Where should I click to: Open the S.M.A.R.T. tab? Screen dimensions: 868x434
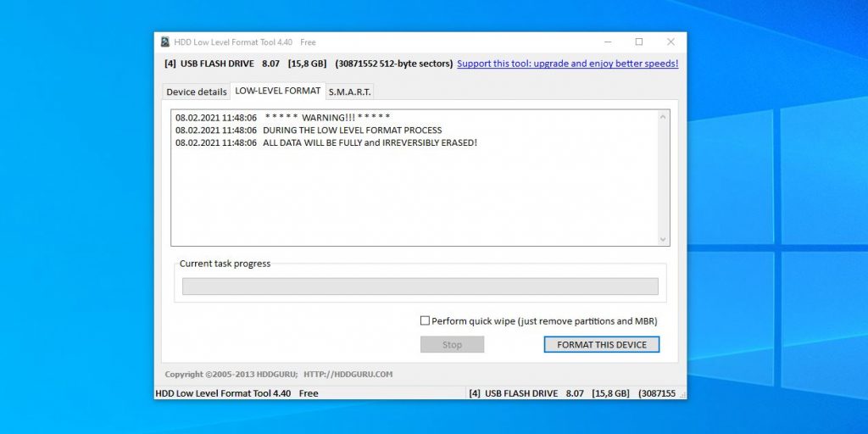(x=349, y=92)
